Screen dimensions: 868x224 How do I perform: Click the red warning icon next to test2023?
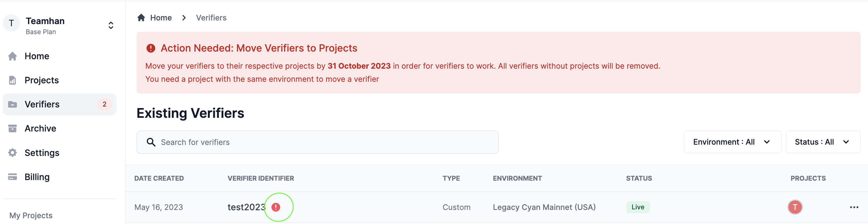276,207
